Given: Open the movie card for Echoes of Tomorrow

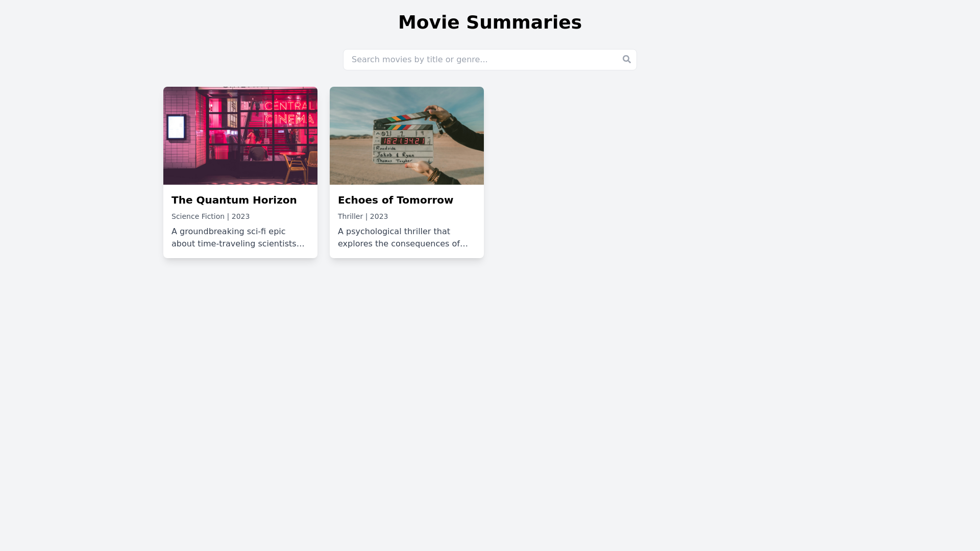Looking at the screenshot, I should (406, 172).
